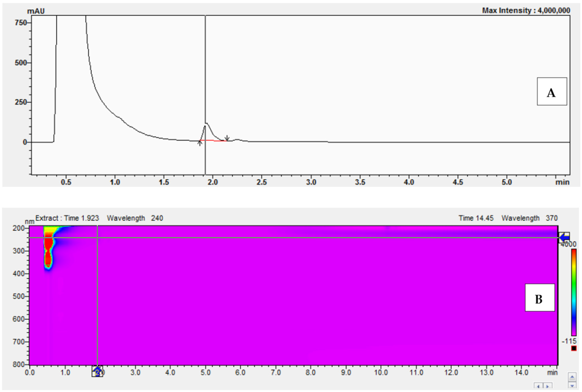Click the blue wavelength cursor arrow at right edge
The height and width of the screenshot is (392, 582).
click(x=564, y=237)
